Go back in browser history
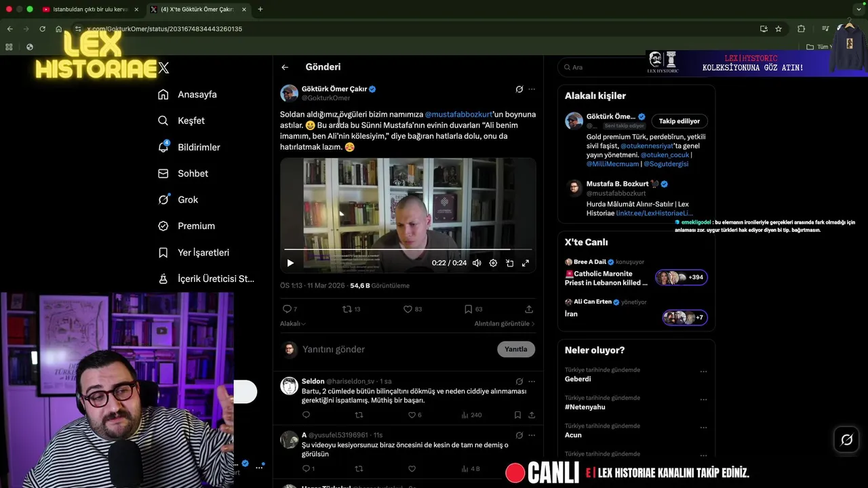 coord(9,29)
